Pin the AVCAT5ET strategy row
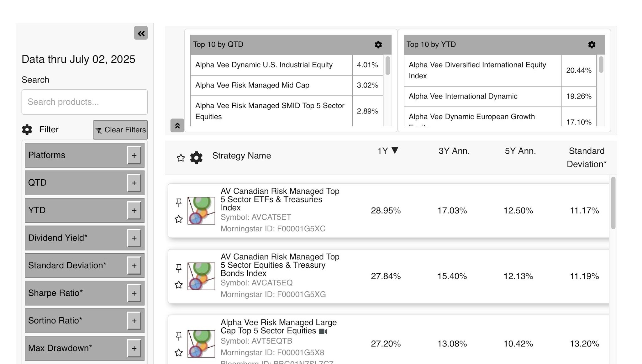 (x=179, y=203)
